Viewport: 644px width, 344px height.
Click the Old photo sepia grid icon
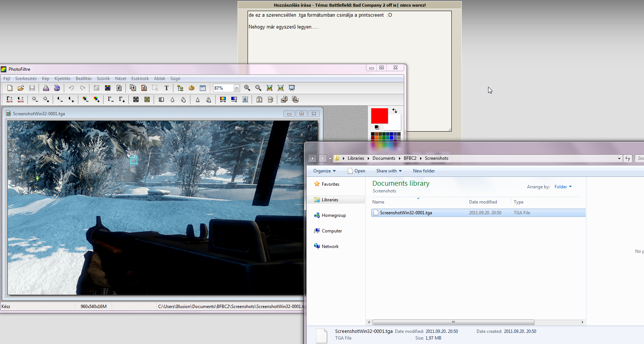(x=147, y=99)
